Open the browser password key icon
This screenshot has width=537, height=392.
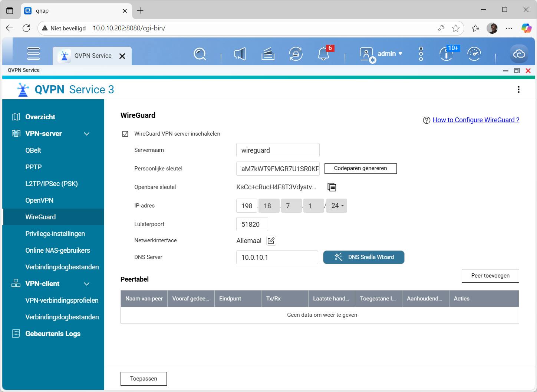tap(441, 28)
